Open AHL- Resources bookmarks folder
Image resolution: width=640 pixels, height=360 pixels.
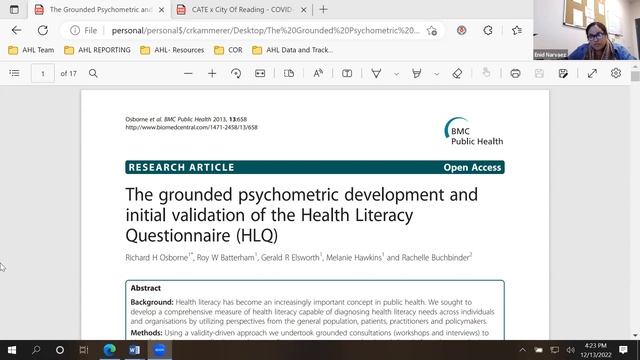tap(172, 50)
